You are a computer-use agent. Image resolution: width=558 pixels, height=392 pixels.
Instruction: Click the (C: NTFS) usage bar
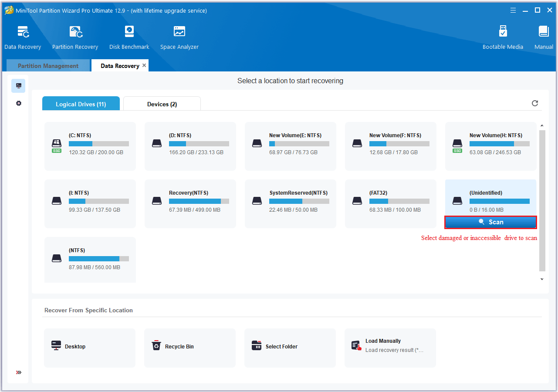[x=99, y=144]
